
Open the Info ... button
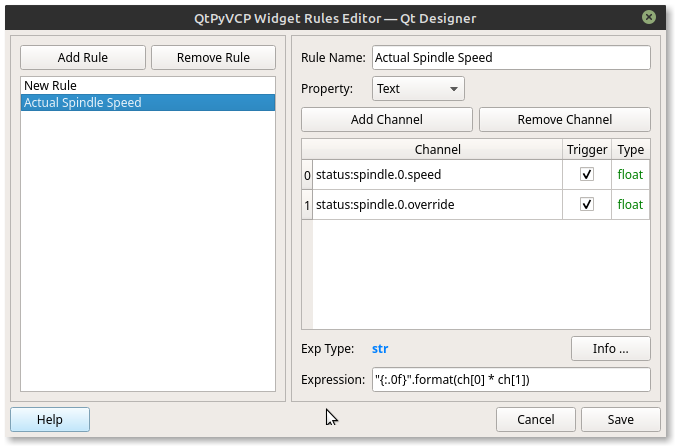point(610,349)
